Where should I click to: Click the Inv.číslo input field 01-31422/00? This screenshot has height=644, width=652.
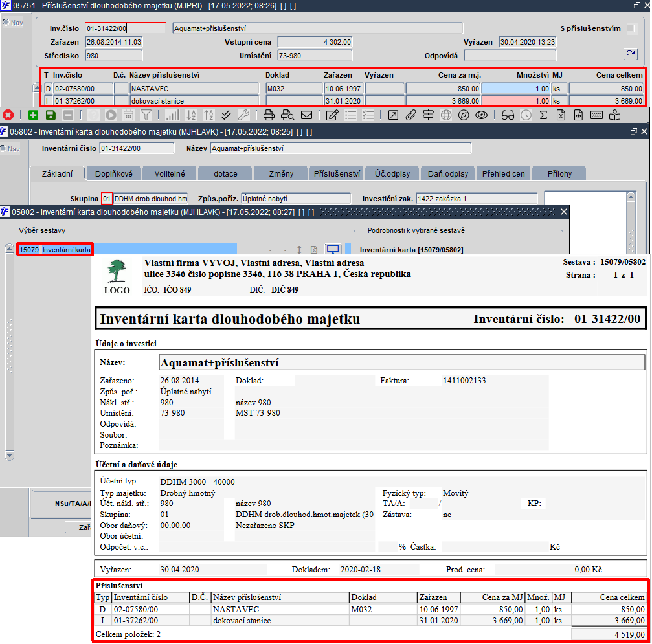pos(126,28)
